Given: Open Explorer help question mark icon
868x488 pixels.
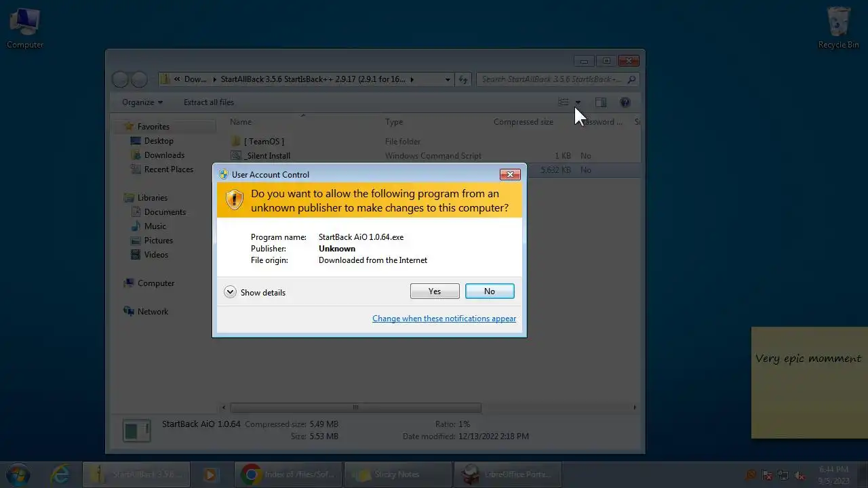Looking at the screenshot, I should (x=625, y=102).
